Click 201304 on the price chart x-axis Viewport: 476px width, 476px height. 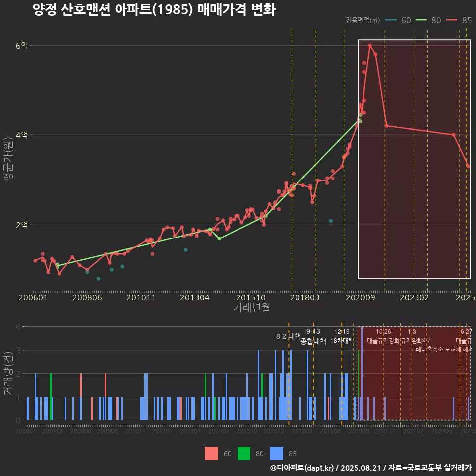click(x=195, y=297)
